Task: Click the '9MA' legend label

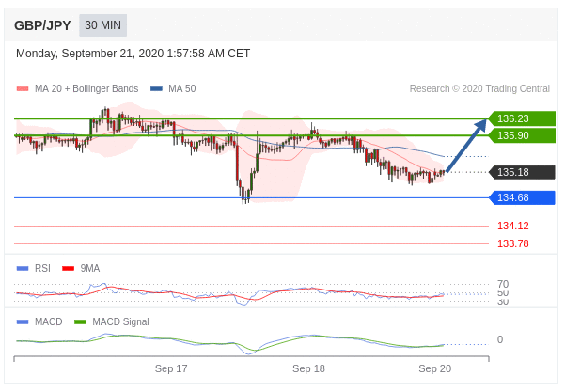Action: pos(90,269)
